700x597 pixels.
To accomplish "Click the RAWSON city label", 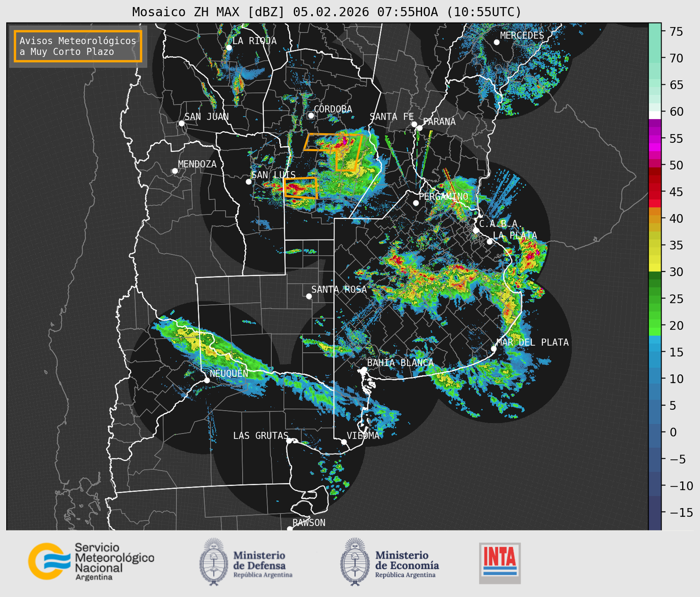I will click(x=309, y=523).
